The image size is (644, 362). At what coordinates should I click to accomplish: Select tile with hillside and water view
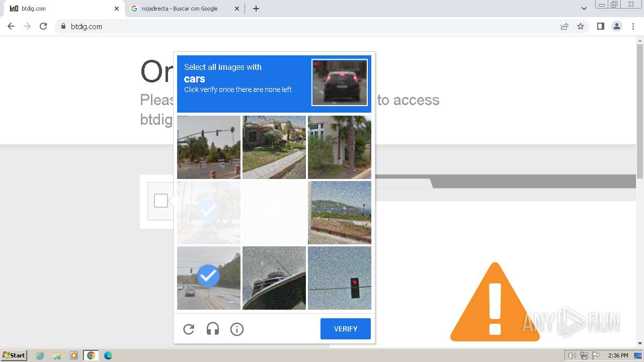click(340, 213)
